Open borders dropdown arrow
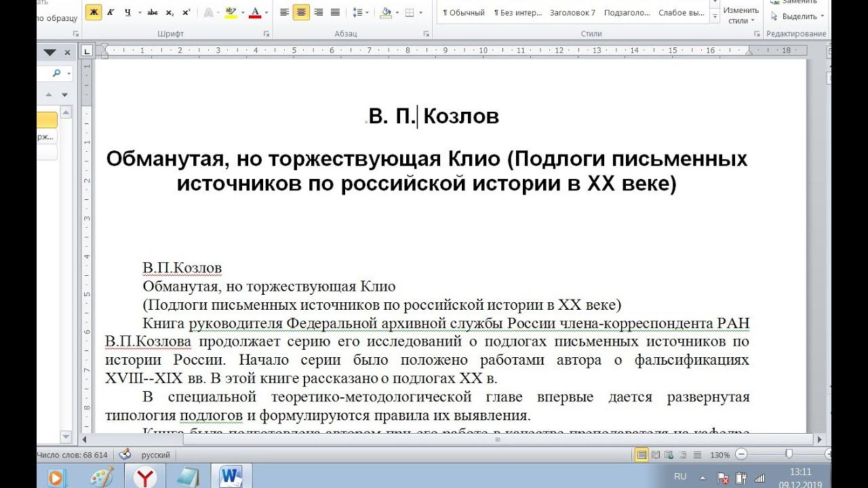 [x=419, y=12]
